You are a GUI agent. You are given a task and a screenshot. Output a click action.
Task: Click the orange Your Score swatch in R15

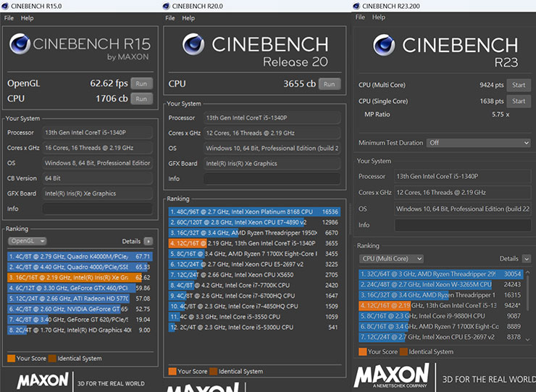(x=11, y=357)
